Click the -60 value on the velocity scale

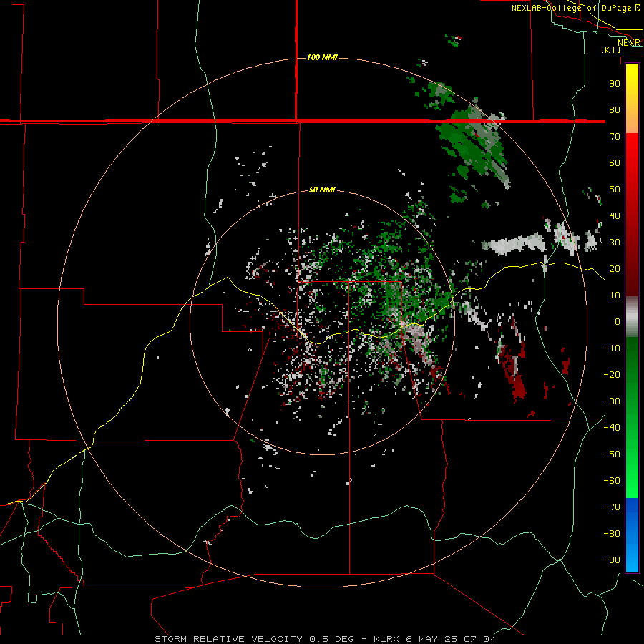pos(612,481)
